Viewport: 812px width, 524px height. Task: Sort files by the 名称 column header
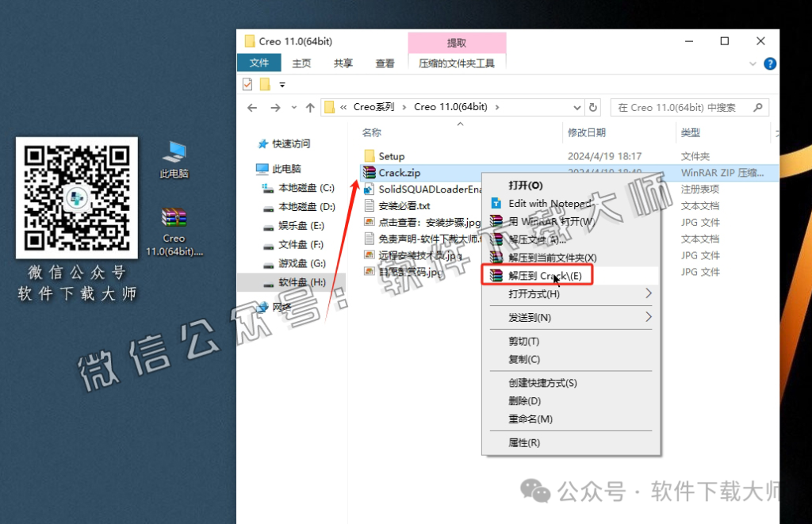pyautogui.click(x=372, y=132)
